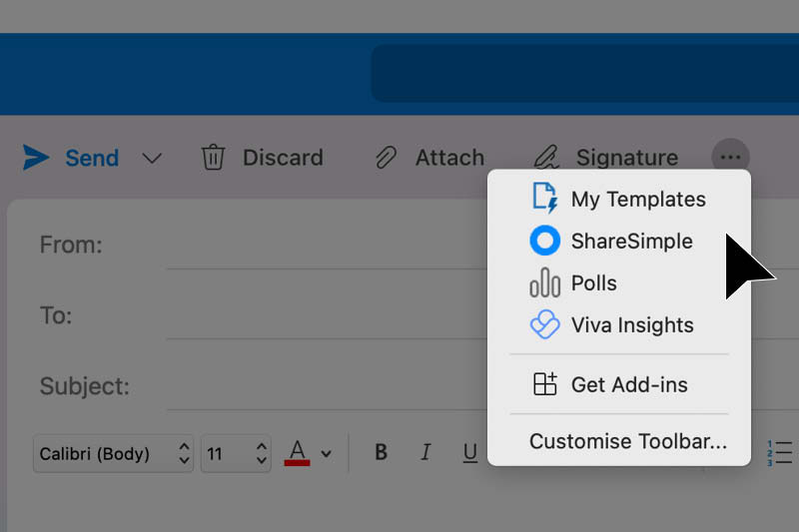The width and height of the screenshot is (799, 532).
Task: Open Attach file option label
Action: point(449,158)
